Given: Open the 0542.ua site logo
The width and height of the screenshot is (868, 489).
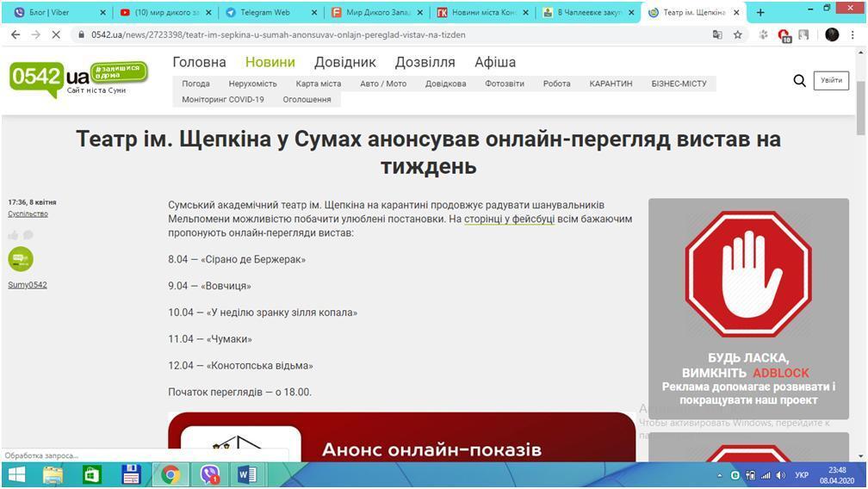Looking at the screenshot, I should click(78, 78).
